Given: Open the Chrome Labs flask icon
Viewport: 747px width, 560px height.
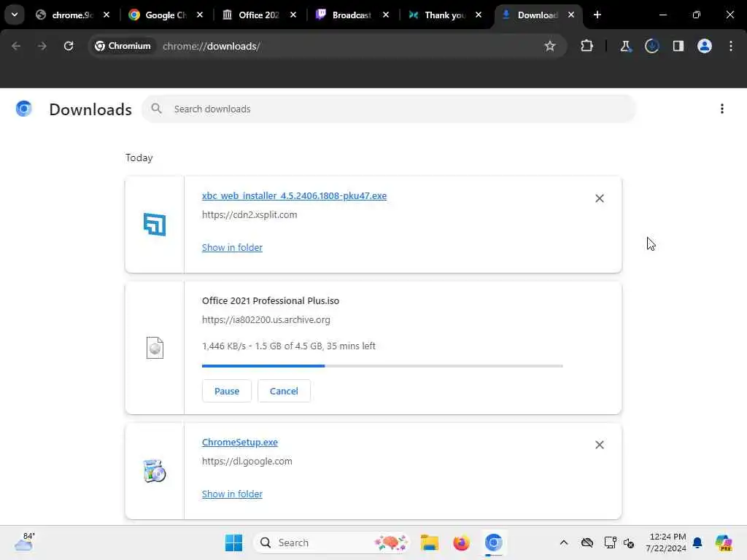Looking at the screenshot, I should (625, 46).
